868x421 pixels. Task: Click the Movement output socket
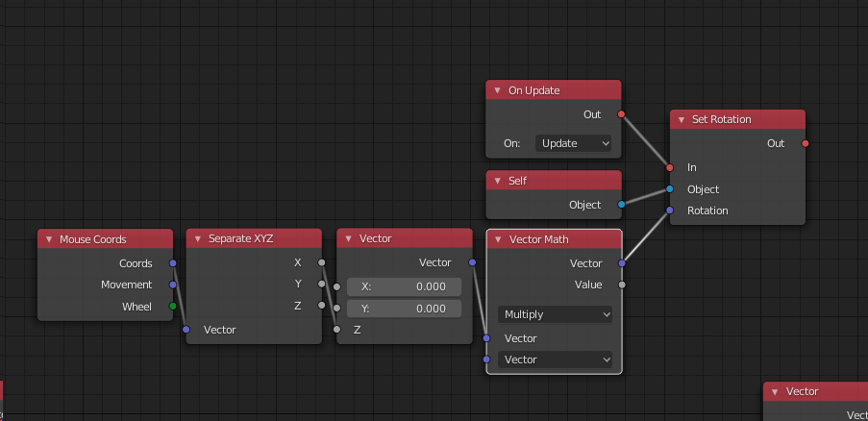point(173,285)
